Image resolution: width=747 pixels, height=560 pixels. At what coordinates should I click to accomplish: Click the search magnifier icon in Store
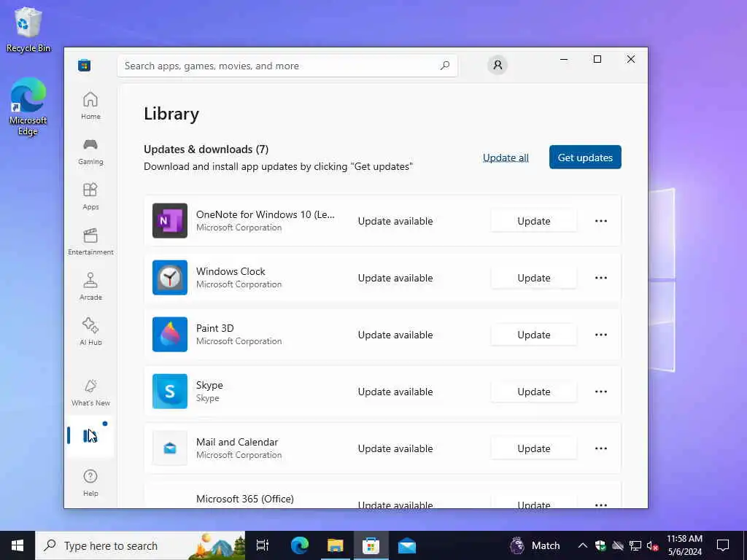pyautogui.click(x=445, y=66)
